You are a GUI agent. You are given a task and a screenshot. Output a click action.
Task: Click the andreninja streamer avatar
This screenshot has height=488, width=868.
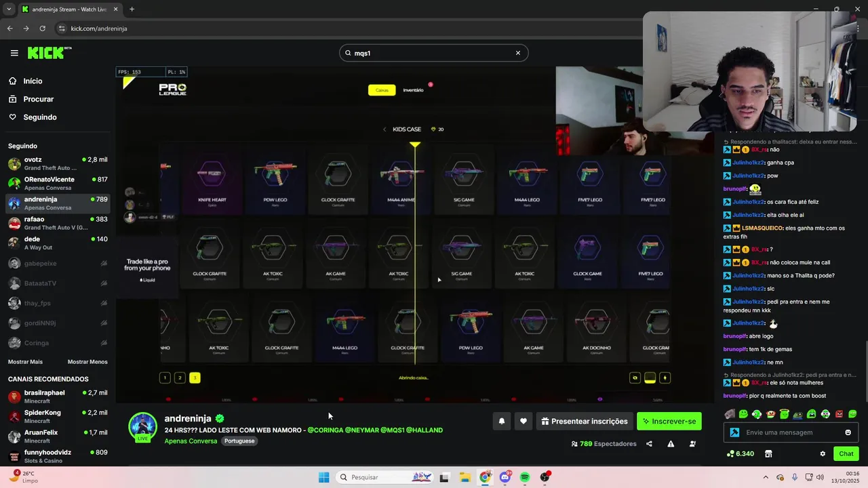tap(143, 426)
